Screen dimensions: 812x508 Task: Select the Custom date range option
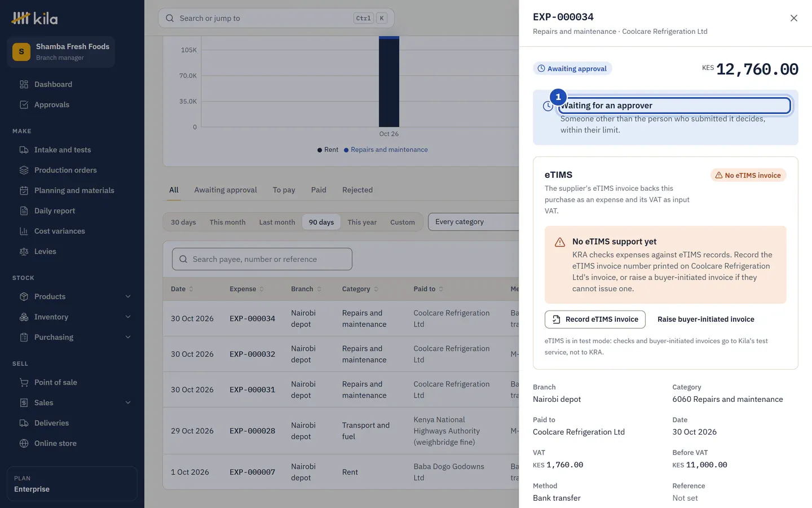403,222
